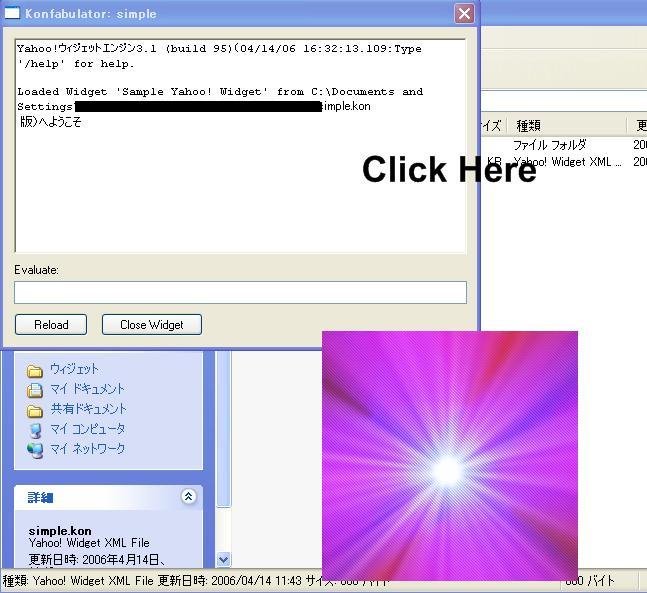This screenshot has height=593, width=647.
Task: Open the ウィジェット folder icon in the sidebar
Action: [x=35, y=370]
